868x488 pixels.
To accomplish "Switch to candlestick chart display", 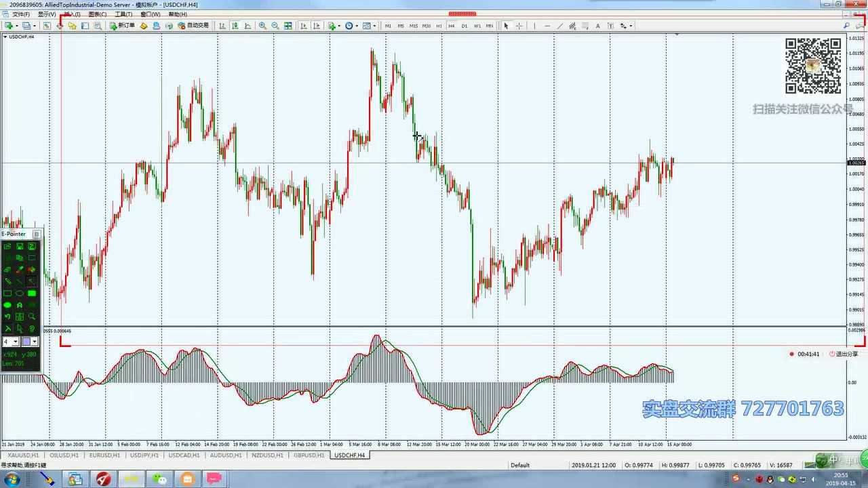I will point(235,26).
